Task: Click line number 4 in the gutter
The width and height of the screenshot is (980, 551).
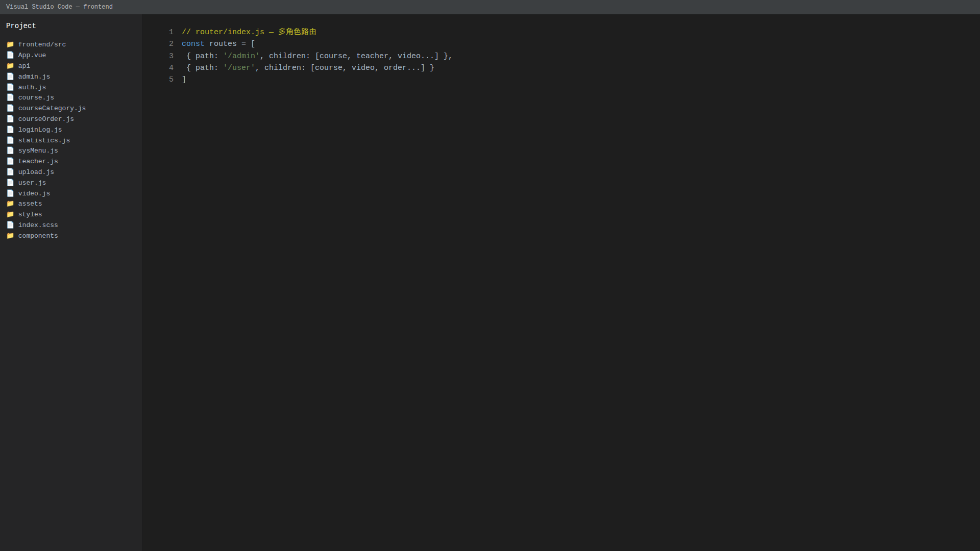Action: coord(171,68)
